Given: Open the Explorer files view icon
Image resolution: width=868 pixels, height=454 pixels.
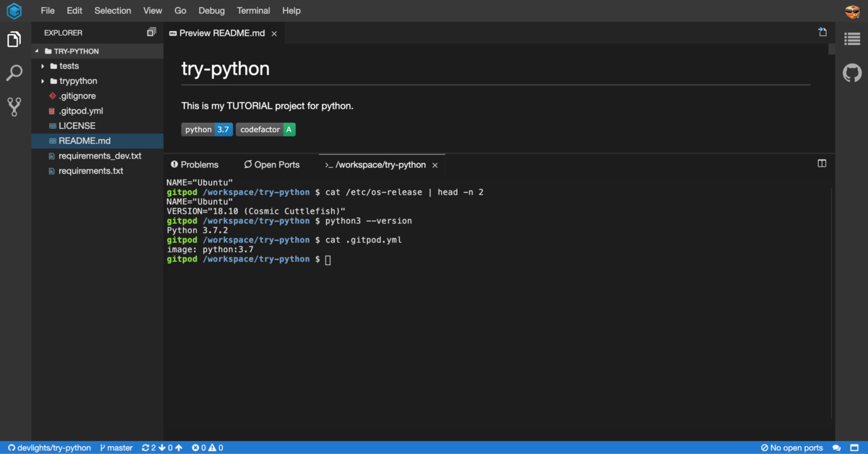Looking at the screenshot, I should tap(14, 39).
